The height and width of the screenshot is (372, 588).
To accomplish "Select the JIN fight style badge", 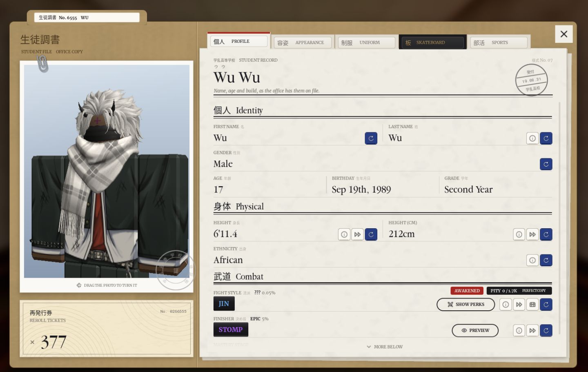I will coord(224,303).
